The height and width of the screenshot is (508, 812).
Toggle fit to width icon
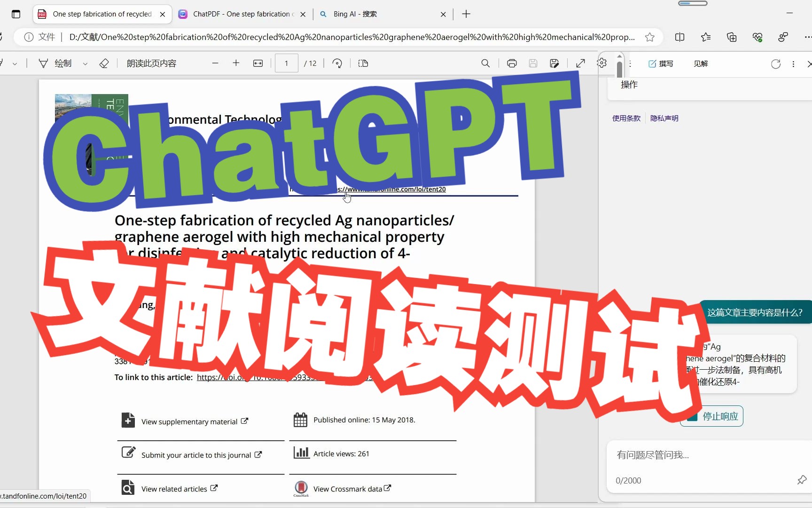258,63
